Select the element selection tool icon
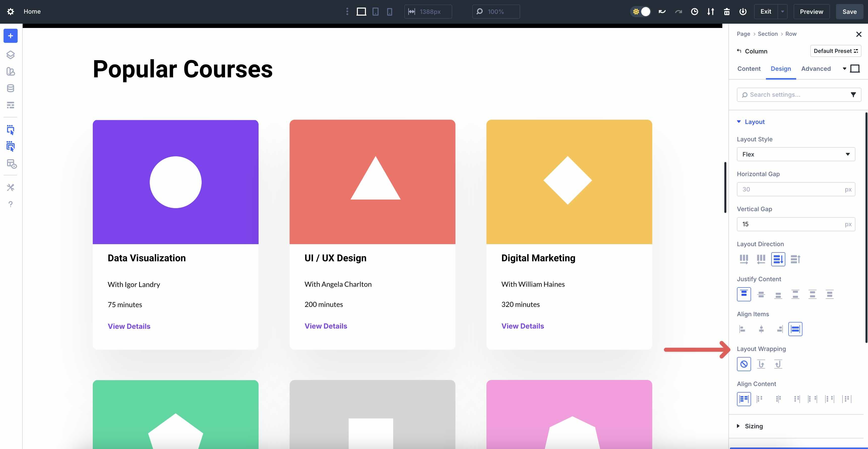The width and height of the screenshot is (868, 449). coord(10,130)
